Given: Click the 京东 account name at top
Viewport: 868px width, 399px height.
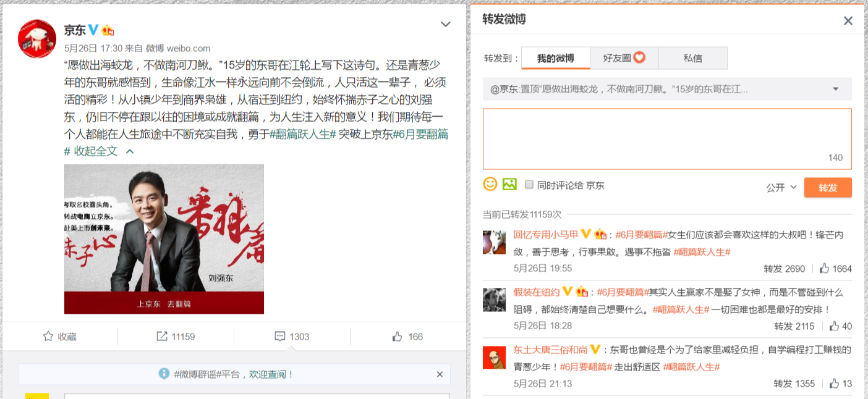Looking at the screenshot, I should coord(75,30).
